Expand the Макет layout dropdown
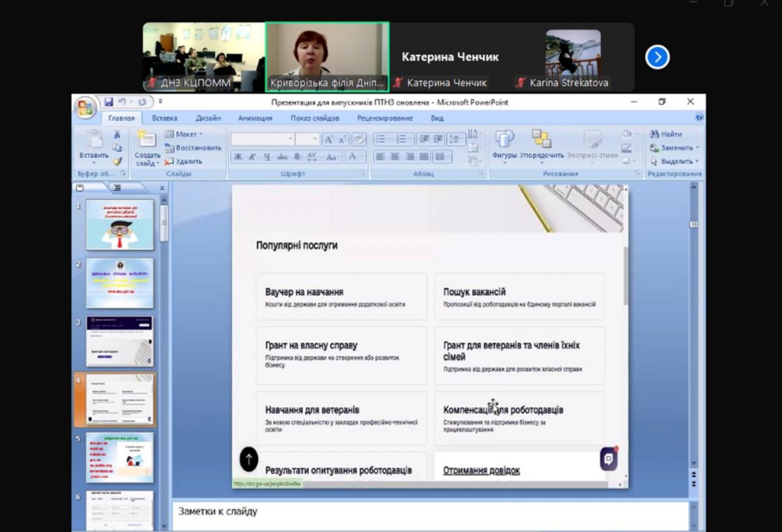 (184, 134)
